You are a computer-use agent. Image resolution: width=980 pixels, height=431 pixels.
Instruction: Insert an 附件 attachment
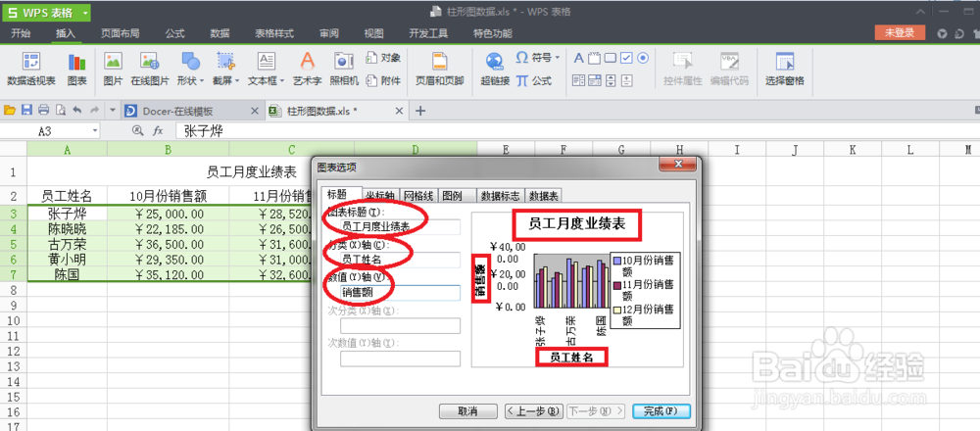pyautogui.click(x=383, y=80)
